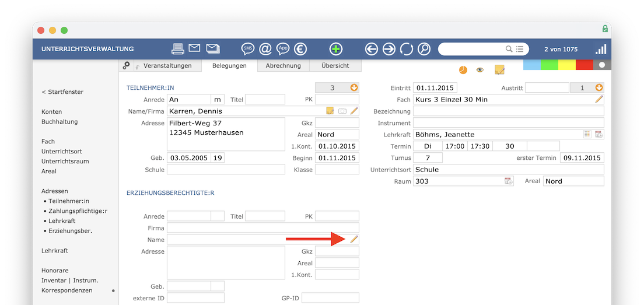Viewport: 644px width, 305px height.
Task: Select the yellow color marker
Action: (x=567, y=65)
